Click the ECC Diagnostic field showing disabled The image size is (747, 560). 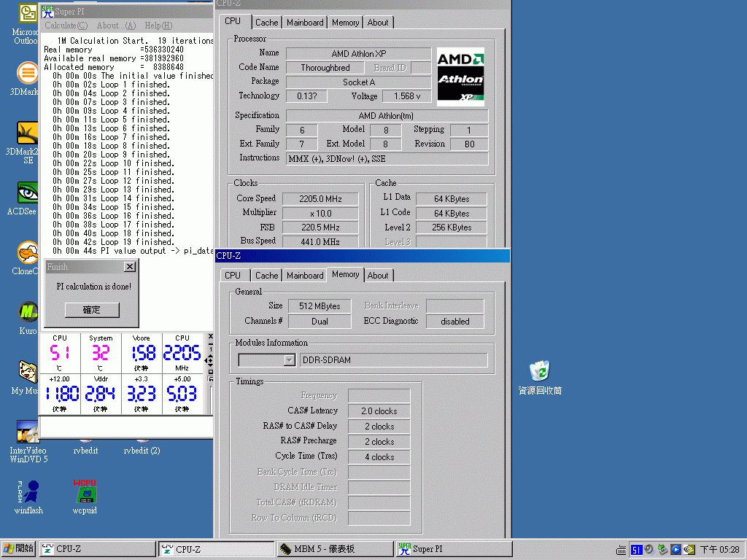pyautogui.click(x=455, y=322)
